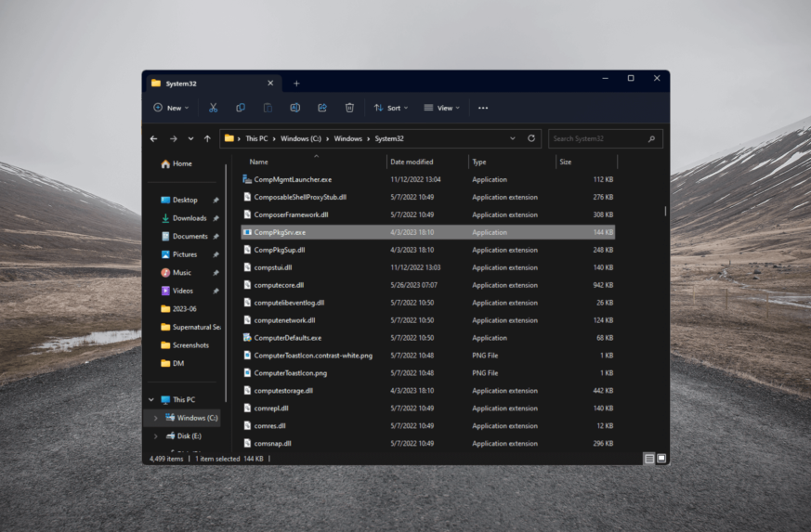Click the Copy icon in toolbar
The height and width of the screenshot is (532, 811).
click(241, 108)
